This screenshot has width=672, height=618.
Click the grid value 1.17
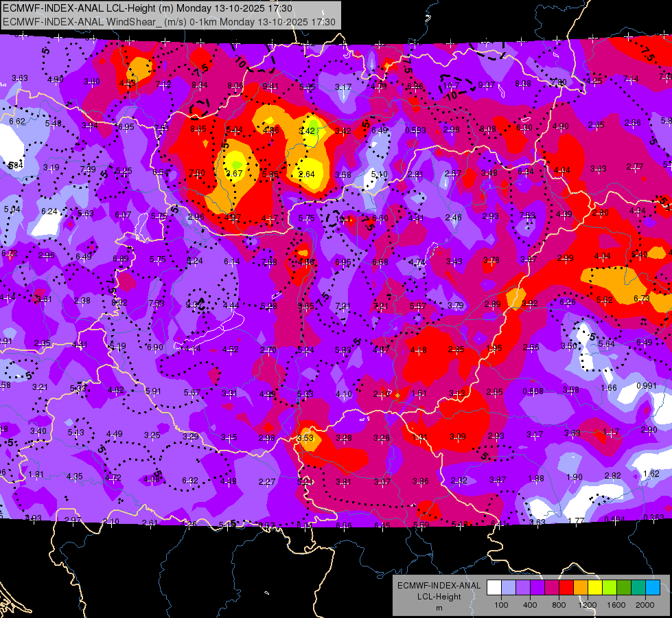[x=611, y=431]
